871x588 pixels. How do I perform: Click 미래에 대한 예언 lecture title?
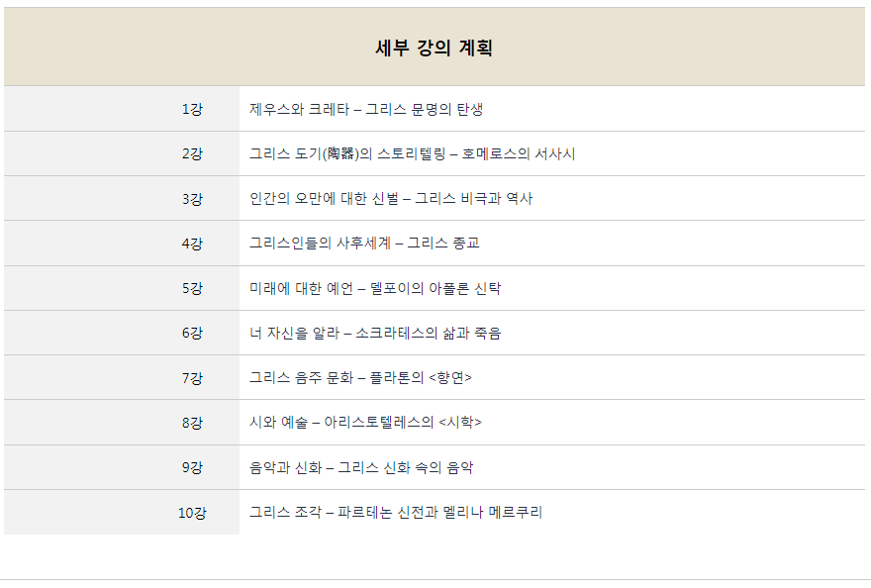[x=375, y=288]
